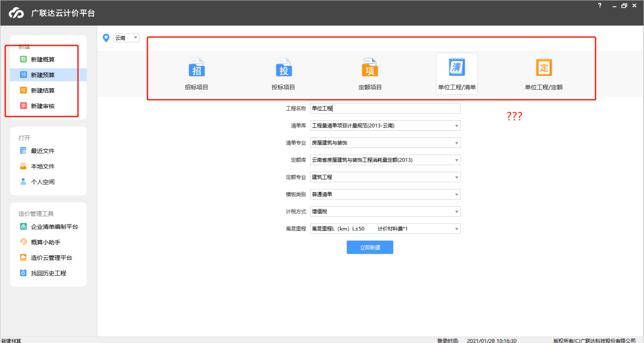The width and height of the screenshot is (644, 343).
Task: Click the 工程名称 input field
Action: point(385,108)
